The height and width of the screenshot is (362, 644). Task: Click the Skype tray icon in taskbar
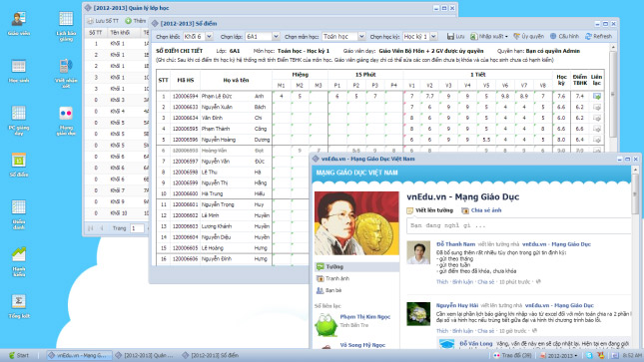pyautogui.click(x=589, y=355)
